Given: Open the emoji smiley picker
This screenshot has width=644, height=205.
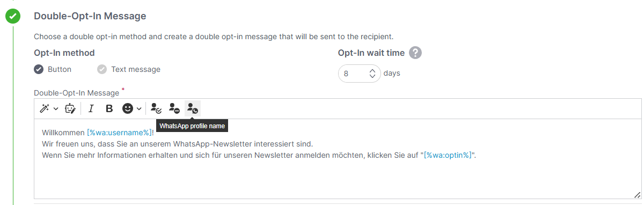Looking at the screenshot, I should pos(127,108).
